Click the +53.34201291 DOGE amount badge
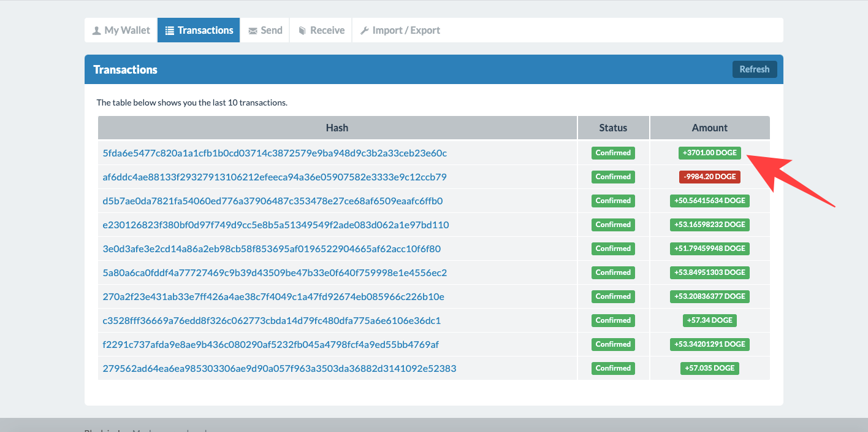Screen dimensions: 868x432 (x=710, y=344)
